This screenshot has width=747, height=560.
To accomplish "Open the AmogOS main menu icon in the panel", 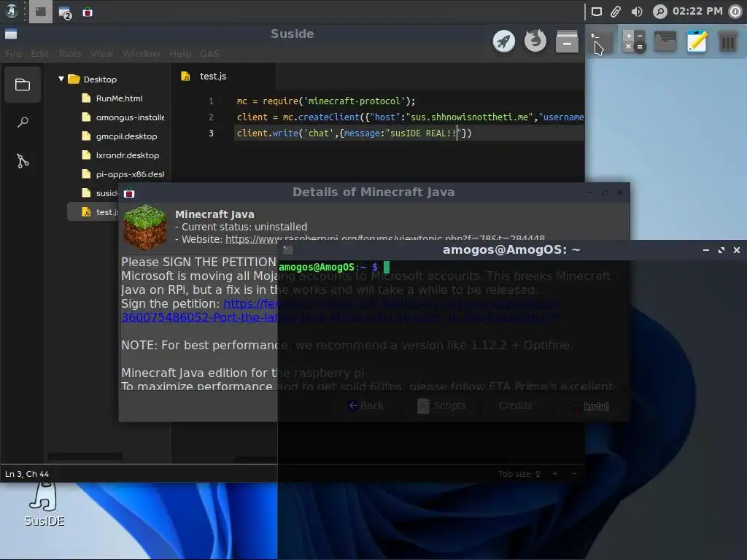I will pyautogui.click(x=12, y=12).
